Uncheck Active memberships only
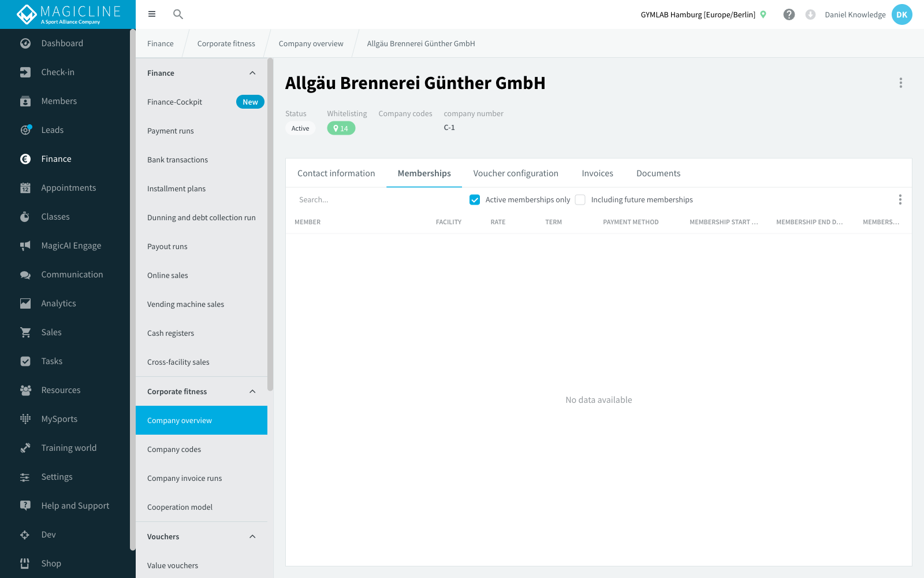Image resolution: width=924 pixels, height=578 pixels. click(475, 199)
